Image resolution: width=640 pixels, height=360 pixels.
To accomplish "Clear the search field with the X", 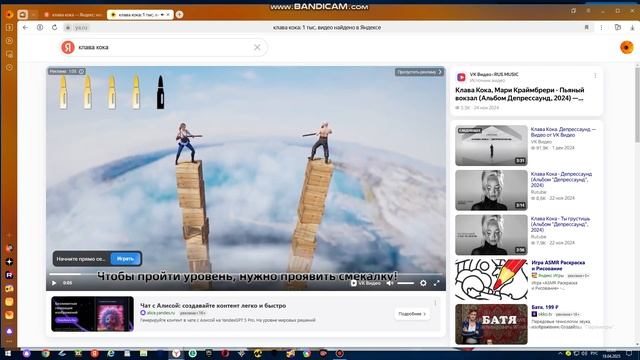I will (257, 47).
